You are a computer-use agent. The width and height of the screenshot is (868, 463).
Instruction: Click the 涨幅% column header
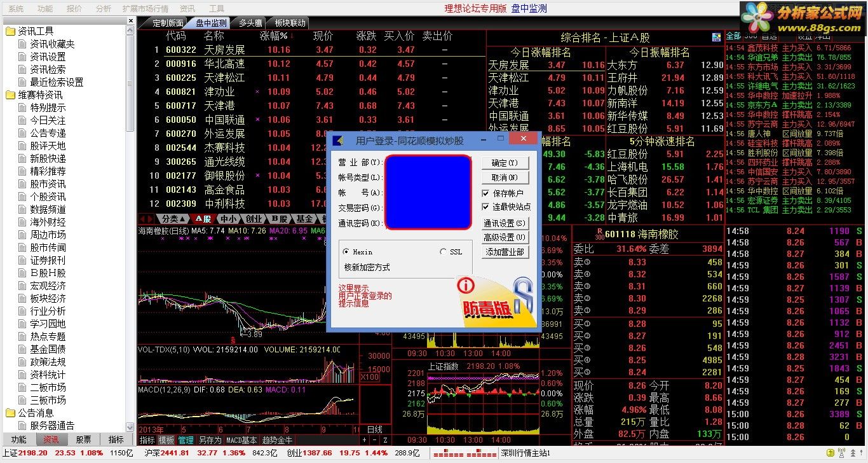point(274,36)
